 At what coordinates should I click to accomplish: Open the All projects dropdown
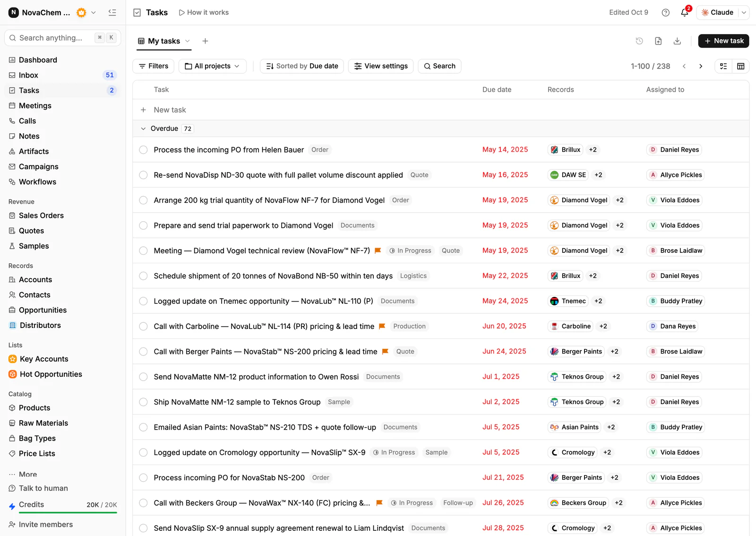coord(212,66)
